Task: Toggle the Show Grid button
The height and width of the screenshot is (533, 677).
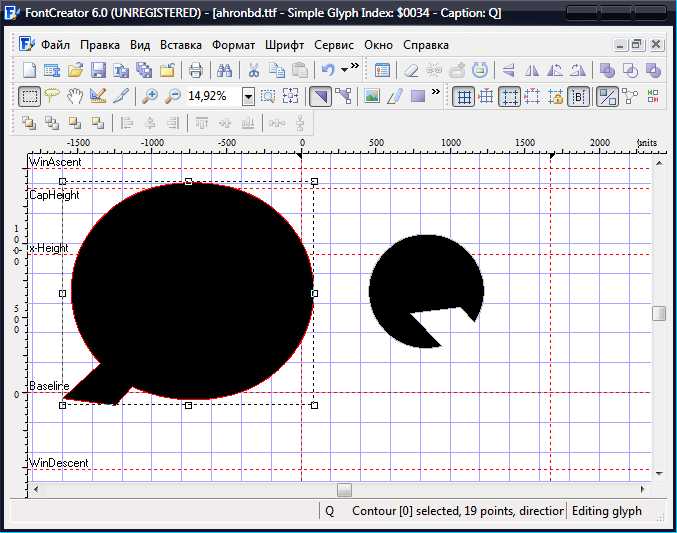Action: pos(464,96)
